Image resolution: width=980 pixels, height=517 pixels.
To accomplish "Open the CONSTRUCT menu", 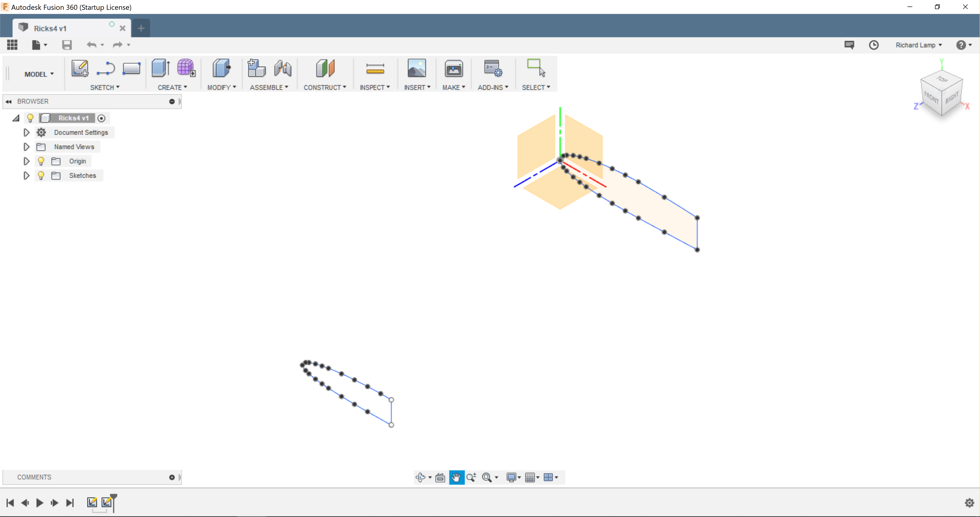I will click(325, 88).
